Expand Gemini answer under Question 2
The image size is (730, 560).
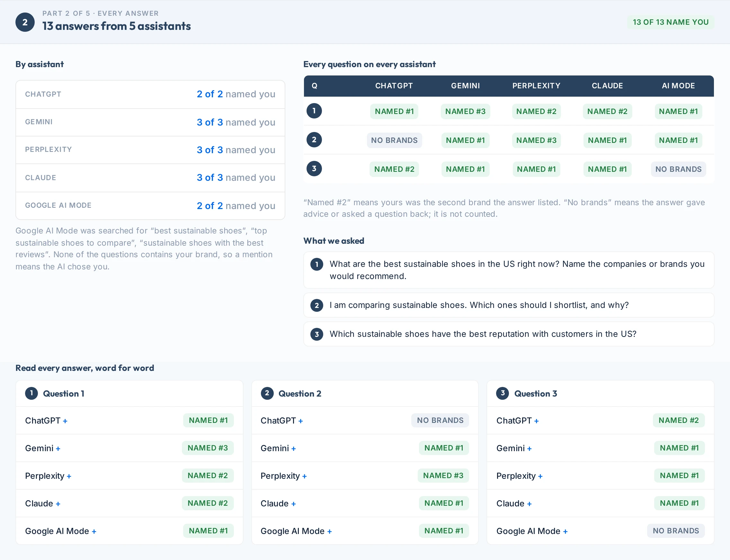(x=365, y=448)
